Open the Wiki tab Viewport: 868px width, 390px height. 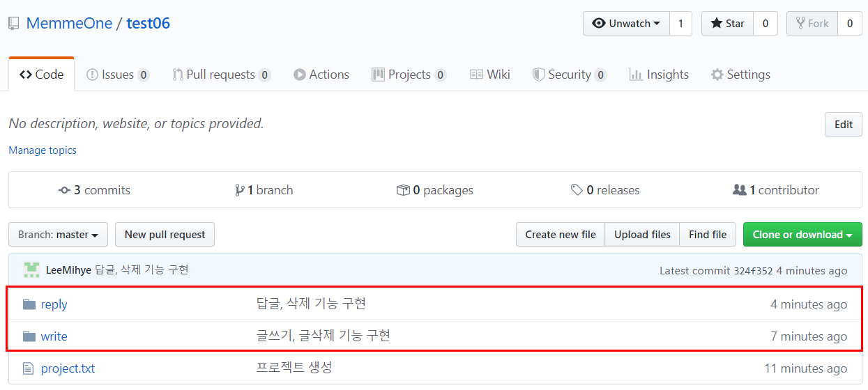[x=490, y=75]
